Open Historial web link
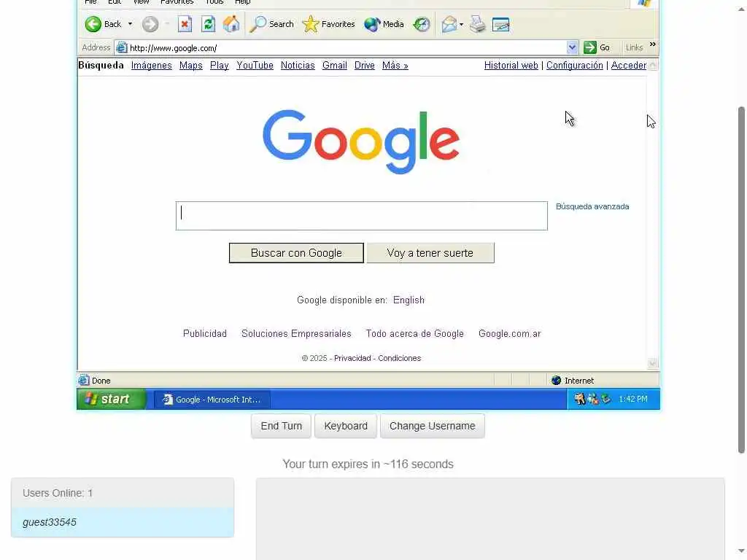The width and height of the screenshot is (747, 560). coord(511,65)
